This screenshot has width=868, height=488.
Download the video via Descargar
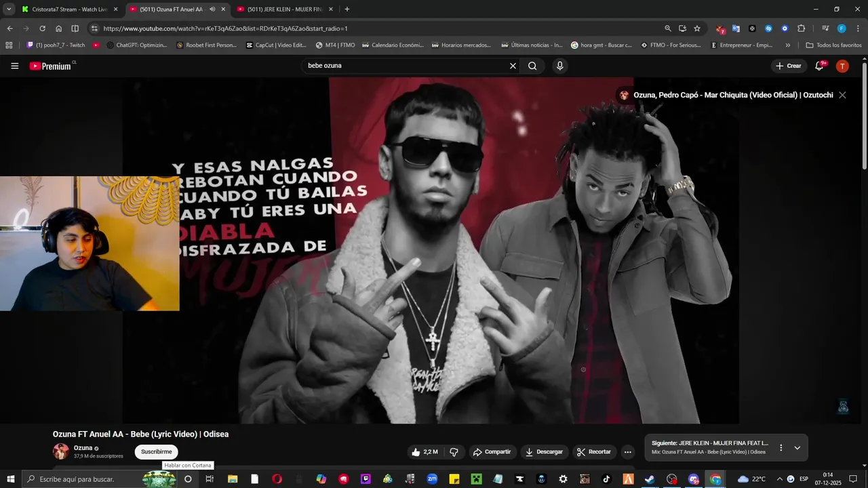[544, 452]
